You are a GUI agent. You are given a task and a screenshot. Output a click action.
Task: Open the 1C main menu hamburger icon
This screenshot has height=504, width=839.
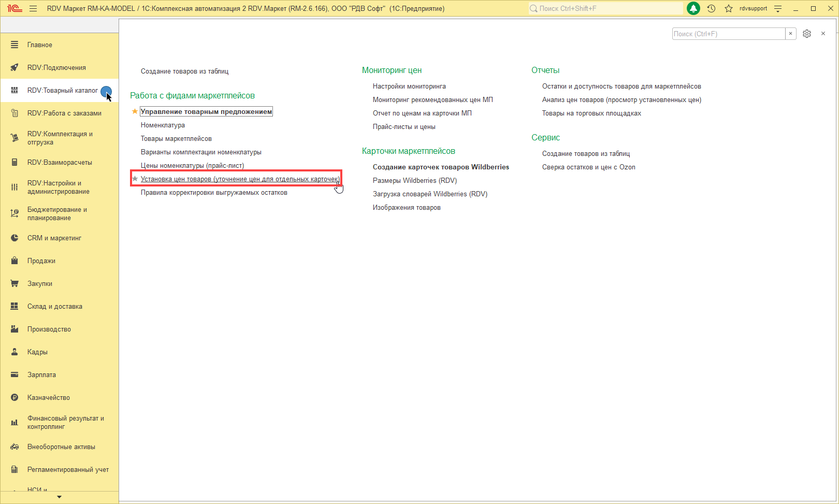[x=33, y=8]
